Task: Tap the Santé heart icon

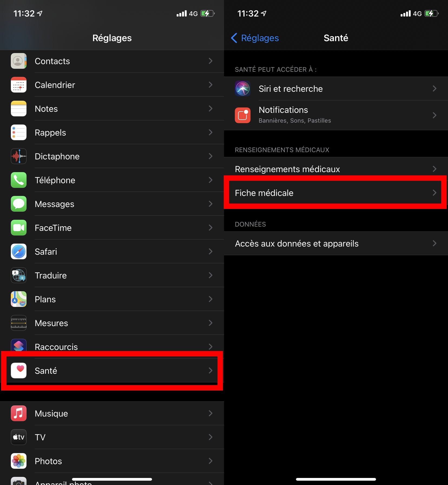Action: coord(19,371)
